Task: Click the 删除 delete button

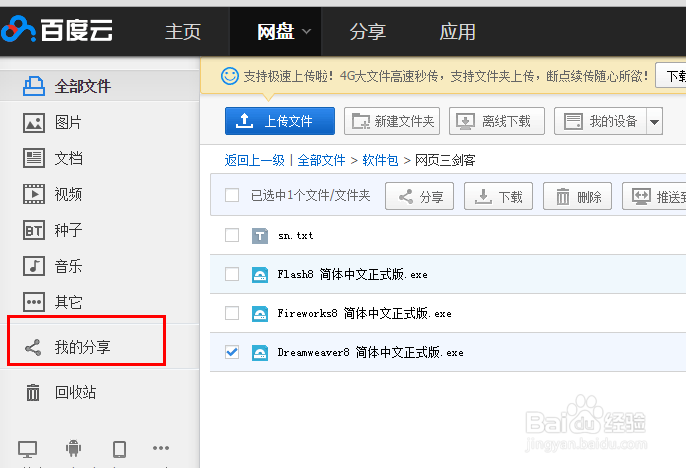Action: point(578,196)
